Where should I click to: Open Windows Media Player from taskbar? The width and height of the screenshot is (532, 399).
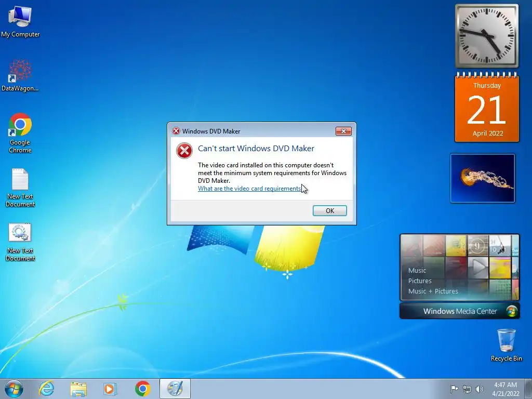[x=110, y=389]
